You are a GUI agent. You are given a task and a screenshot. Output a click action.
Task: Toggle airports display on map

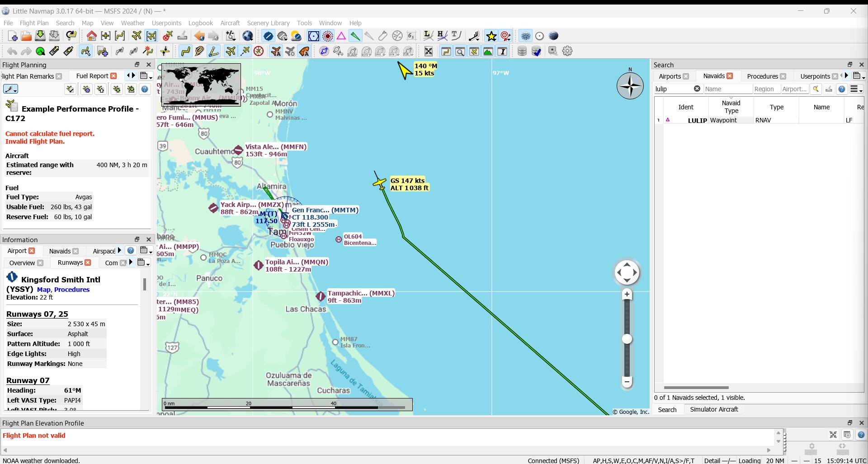[268, 36]
